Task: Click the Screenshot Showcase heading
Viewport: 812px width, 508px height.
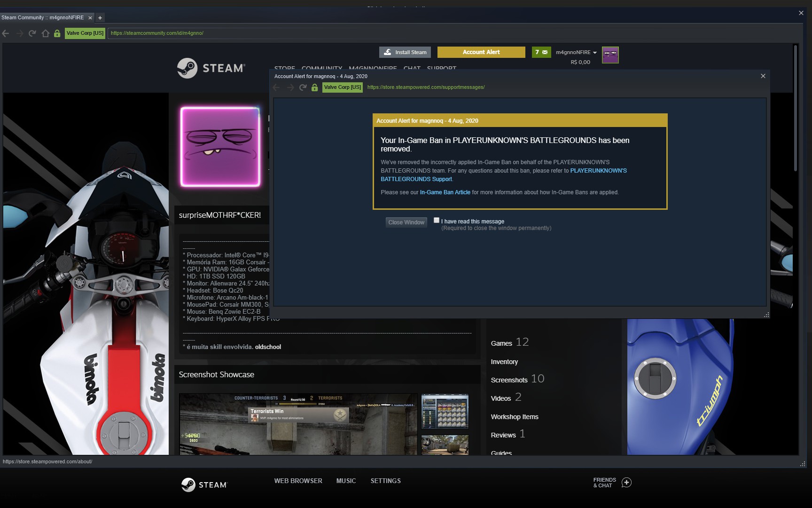Action: pos(217,374)
